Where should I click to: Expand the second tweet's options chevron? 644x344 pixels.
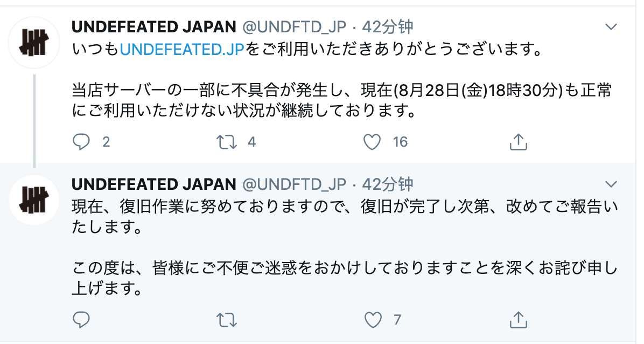click(x=611, y=184)
